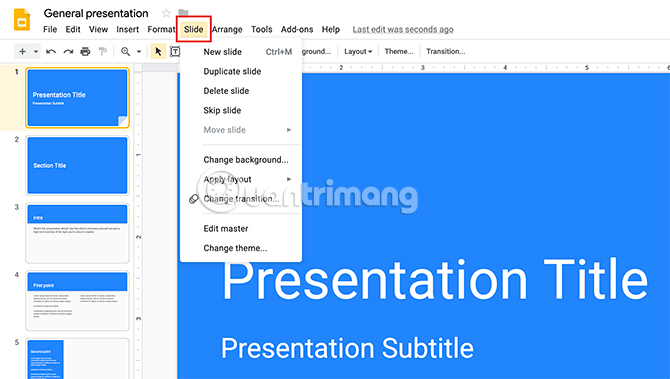Select slide 4 First point thumbnail
Image resolution: width=670 pixels, height=379 pixels.
click(77, 300)
